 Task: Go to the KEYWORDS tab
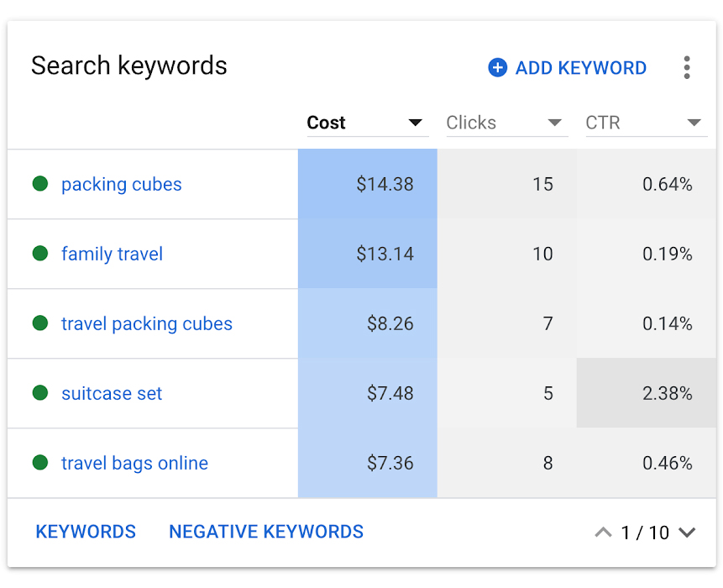click(86, 532)
